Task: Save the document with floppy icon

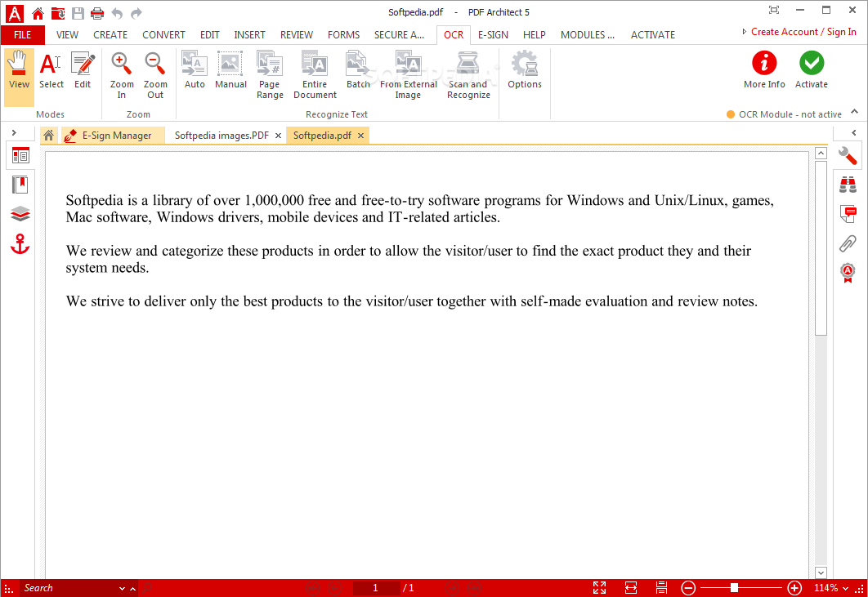Action: click(x=78, y=13)
